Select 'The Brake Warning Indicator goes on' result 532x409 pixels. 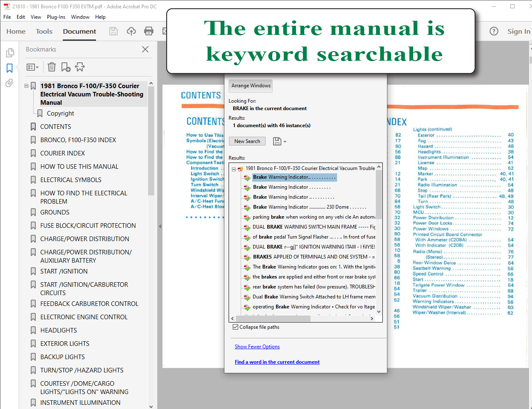(314, 267)
